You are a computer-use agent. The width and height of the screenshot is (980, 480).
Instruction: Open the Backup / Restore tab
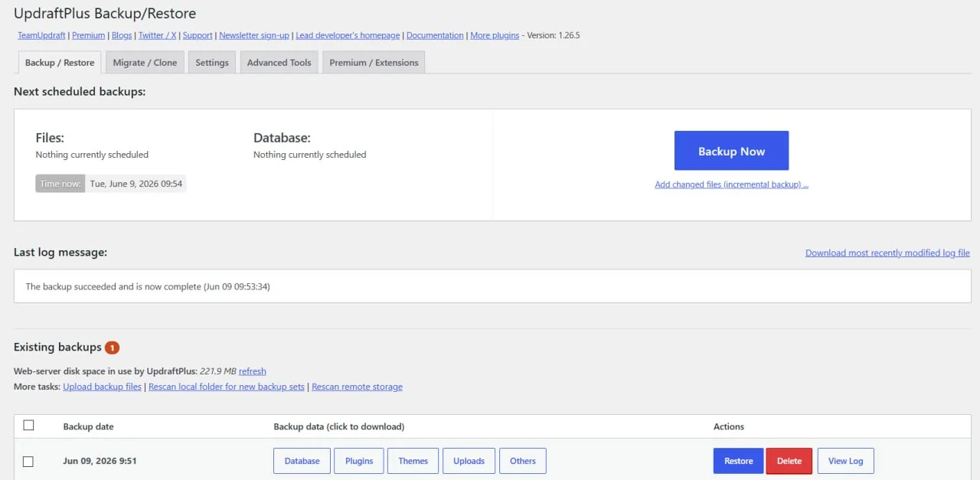point(60,63)
